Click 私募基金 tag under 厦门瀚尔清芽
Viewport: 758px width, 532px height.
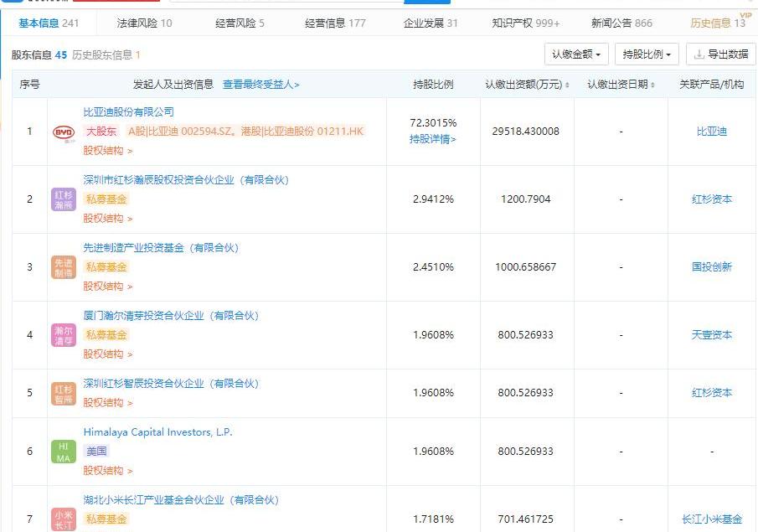[106, 334]
